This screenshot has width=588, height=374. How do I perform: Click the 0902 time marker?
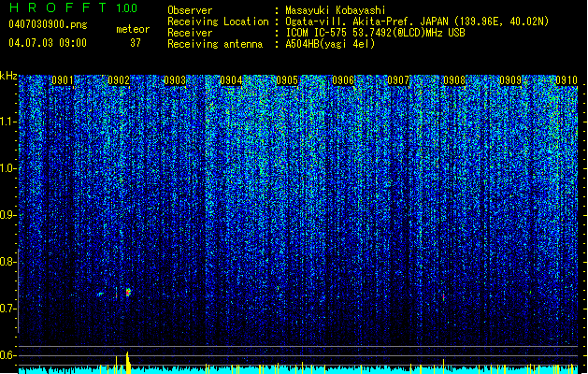tap(119, 80)
